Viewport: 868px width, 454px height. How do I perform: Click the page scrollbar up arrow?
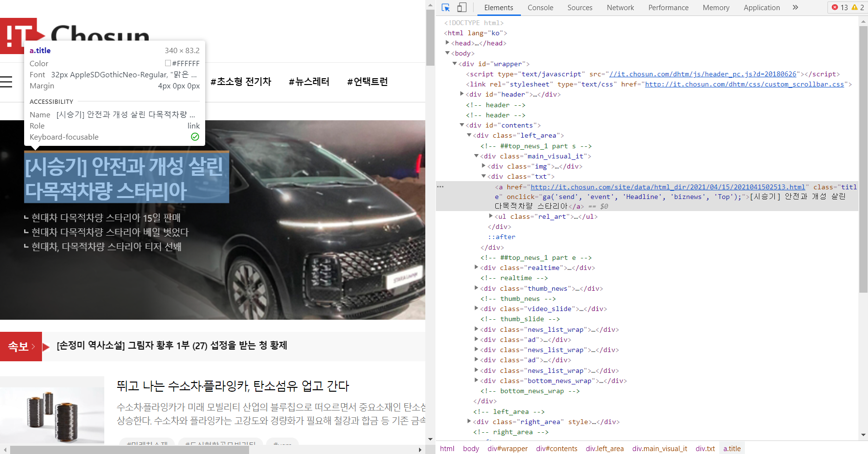[430, 5]
